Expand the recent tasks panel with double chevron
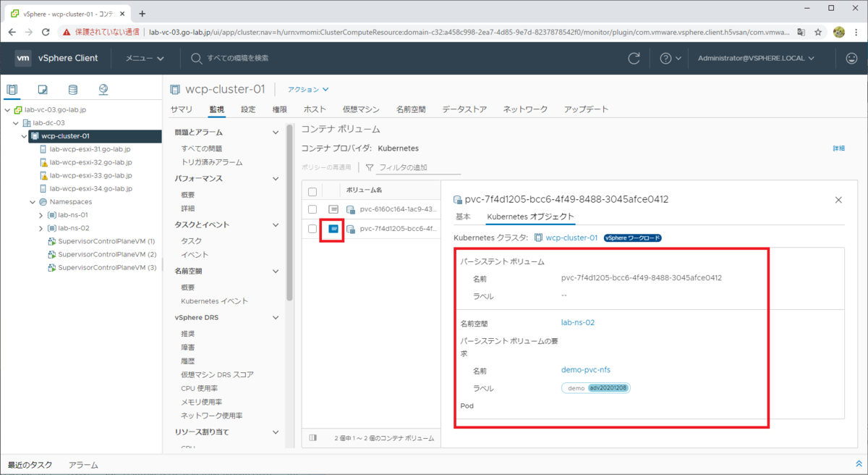 pos(859,464)
